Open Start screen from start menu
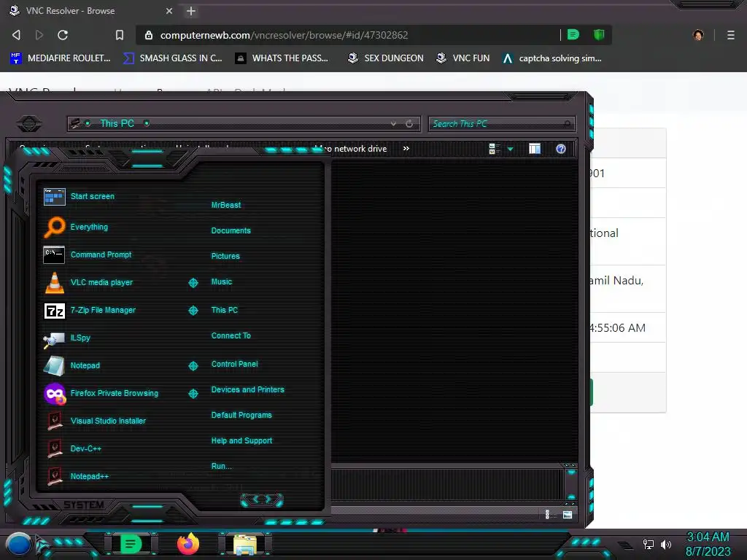 (x=79, y=196)
